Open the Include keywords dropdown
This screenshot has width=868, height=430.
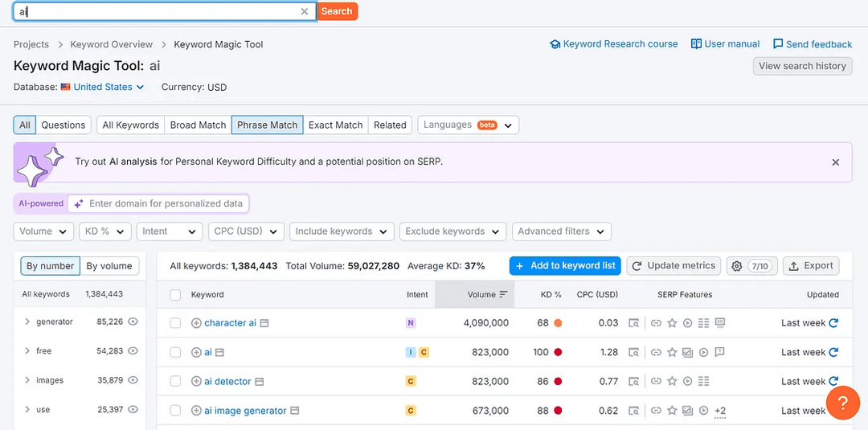pyautogui.click(x=342, y=231)
